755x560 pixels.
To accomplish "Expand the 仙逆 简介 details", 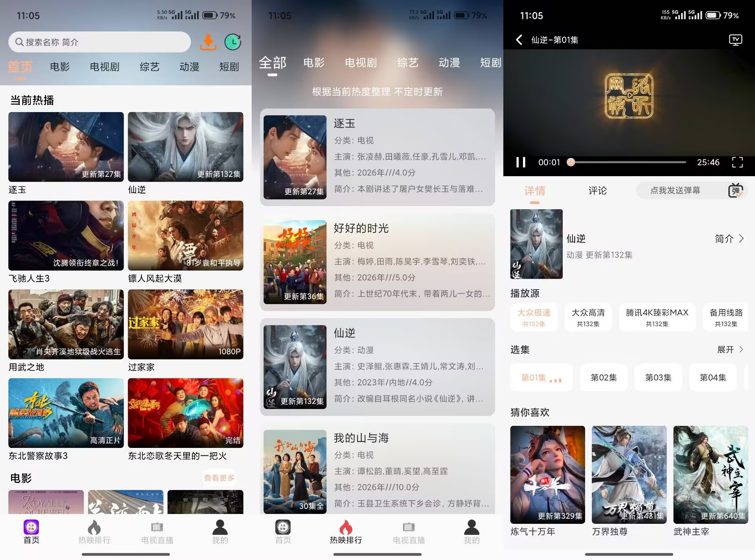I will [729, 239].
